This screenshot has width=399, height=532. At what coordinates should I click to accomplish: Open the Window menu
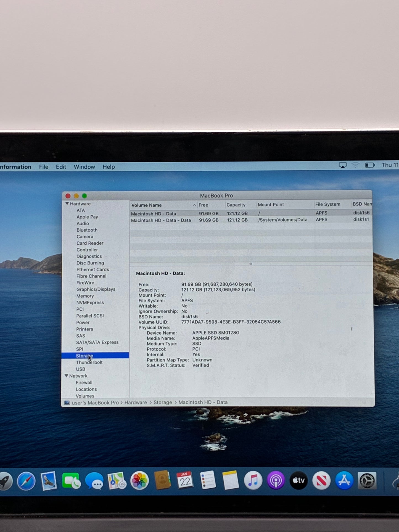click(84, 167)
